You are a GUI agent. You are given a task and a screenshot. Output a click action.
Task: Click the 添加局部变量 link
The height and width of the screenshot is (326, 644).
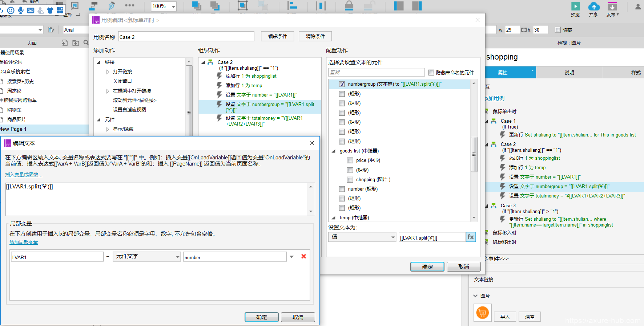(x=24, y=242)
